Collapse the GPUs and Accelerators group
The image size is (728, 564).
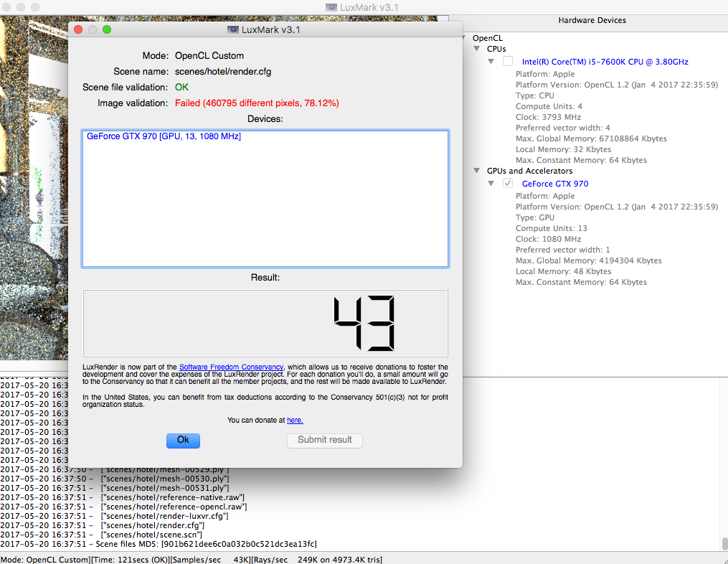point(477,171)
